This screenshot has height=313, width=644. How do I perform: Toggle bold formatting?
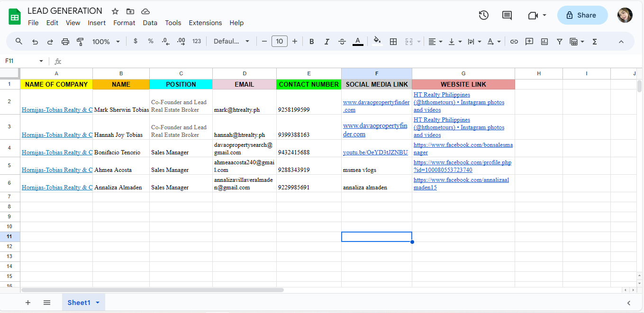(312, 42)
